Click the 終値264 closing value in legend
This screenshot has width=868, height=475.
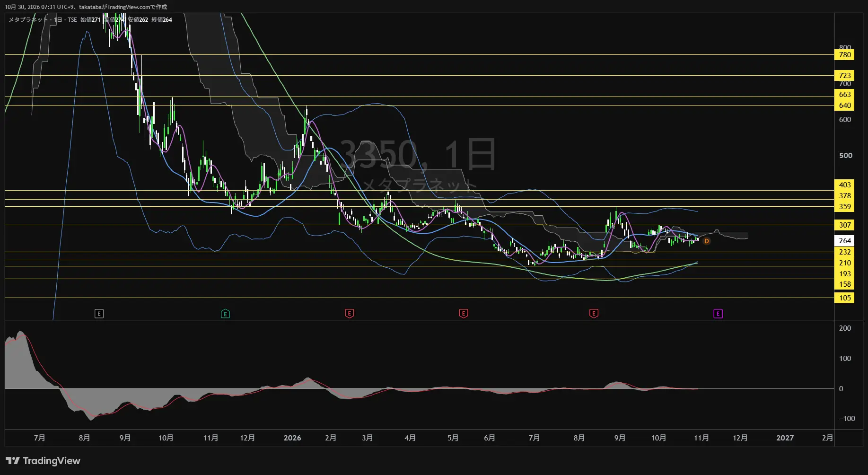pyautogui.click(x=162, y=20)
